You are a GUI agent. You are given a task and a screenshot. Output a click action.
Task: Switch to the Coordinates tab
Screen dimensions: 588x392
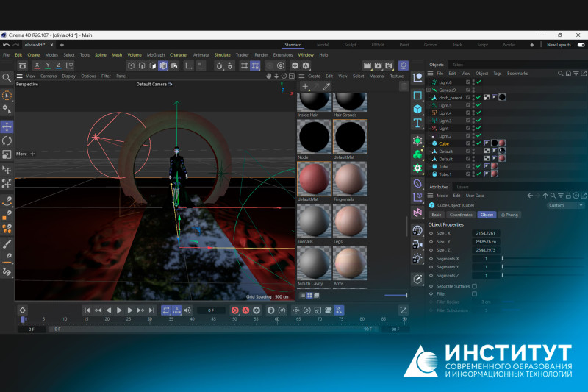coord(462,215)
